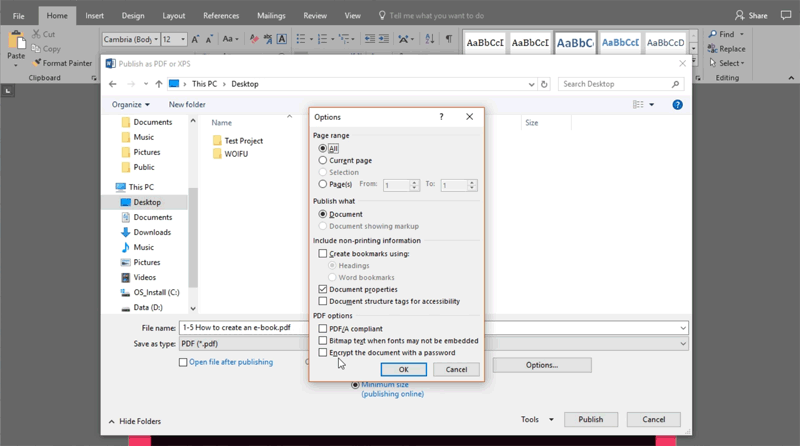The image size is (800, 446).
Task: Select the Current page radio button
Action: tap(322, 160)
